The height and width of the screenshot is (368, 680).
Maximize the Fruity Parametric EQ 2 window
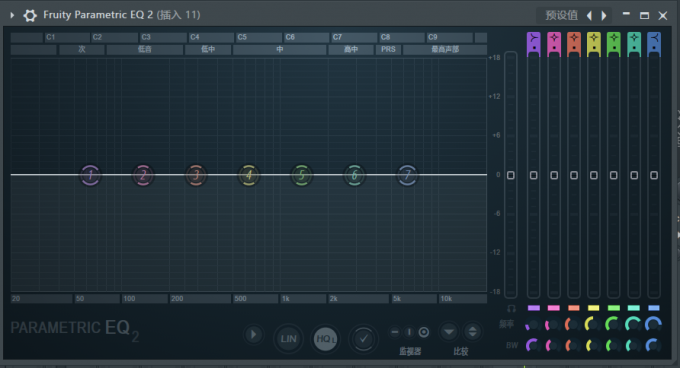pos(644,16)
